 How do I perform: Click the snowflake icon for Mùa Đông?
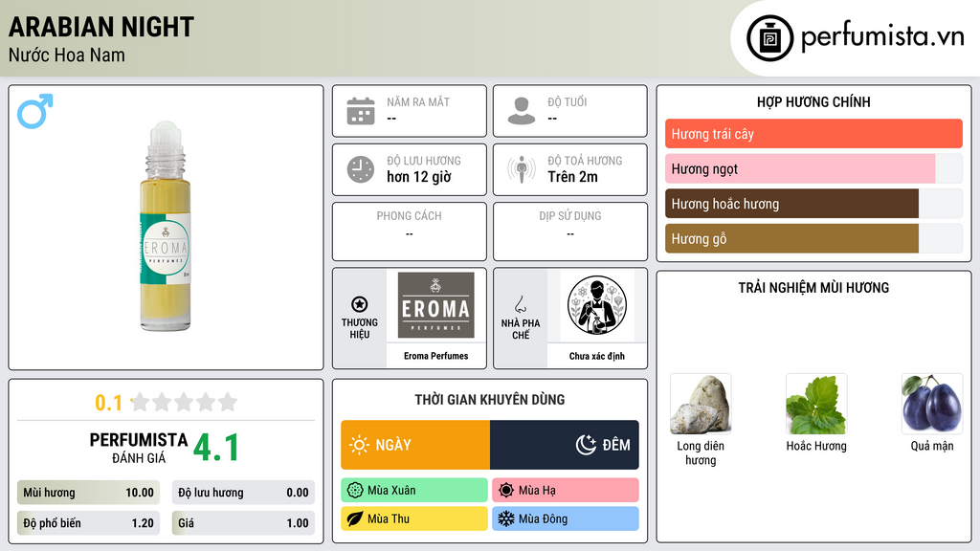tap(506, 518)
